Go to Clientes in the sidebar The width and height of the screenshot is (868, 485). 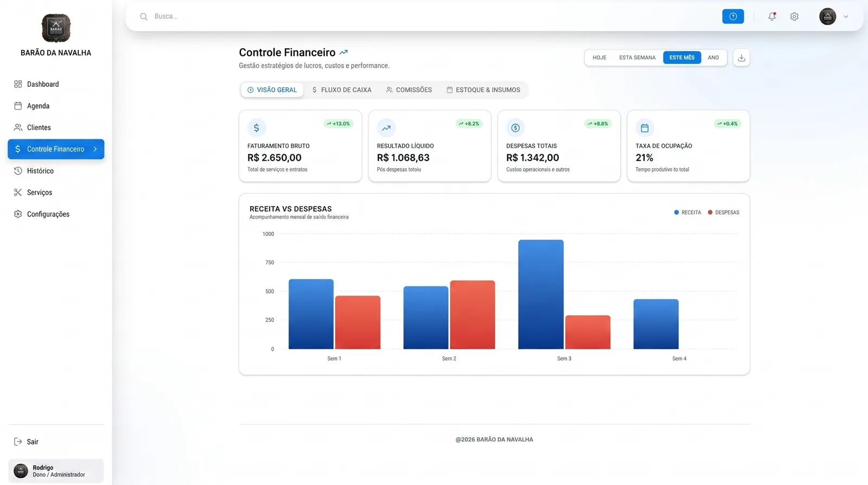click(x=56, y=127)
